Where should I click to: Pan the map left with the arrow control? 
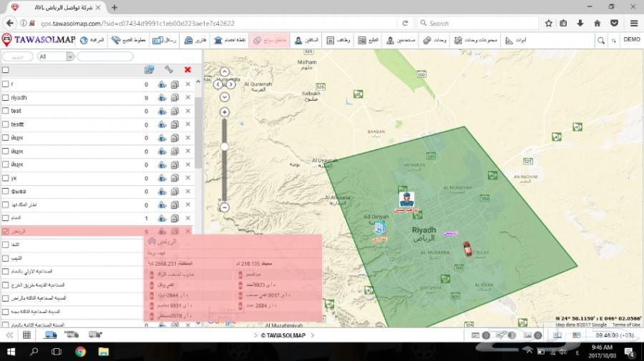point(218,84)
